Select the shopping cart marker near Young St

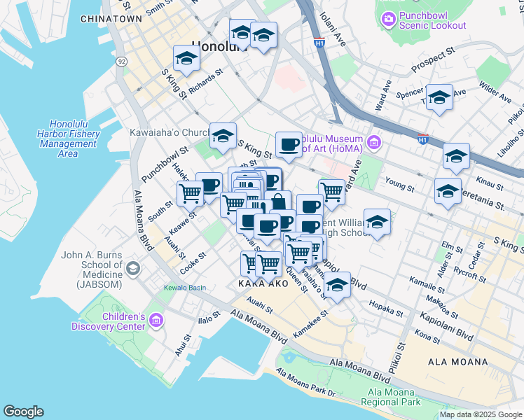(331, 192)
